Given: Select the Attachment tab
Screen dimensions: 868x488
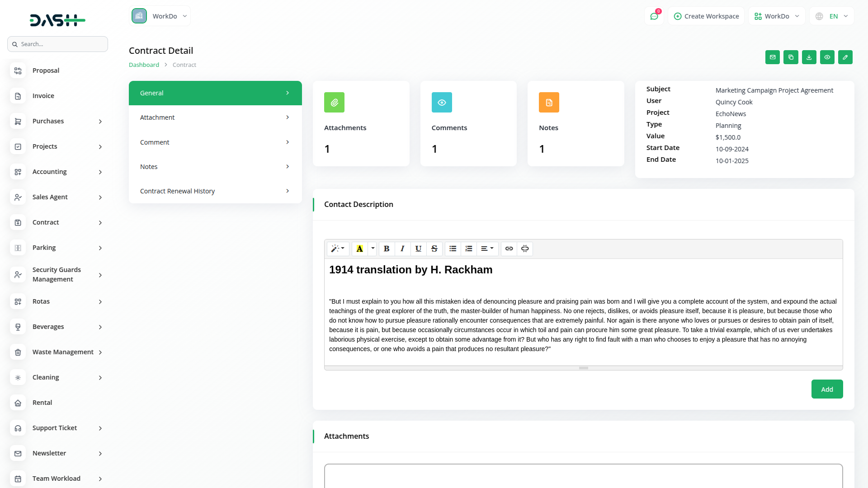Looking at the screenshot, I should coord(215,117).
